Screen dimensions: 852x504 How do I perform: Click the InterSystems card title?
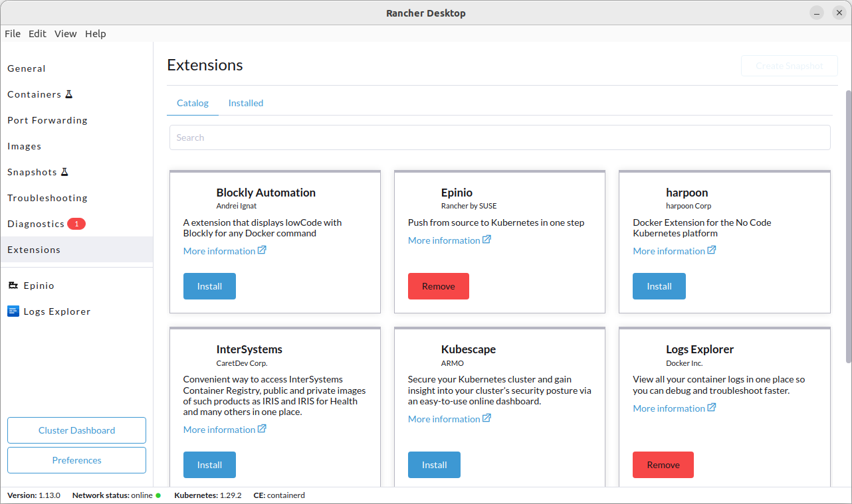point(249,349)
